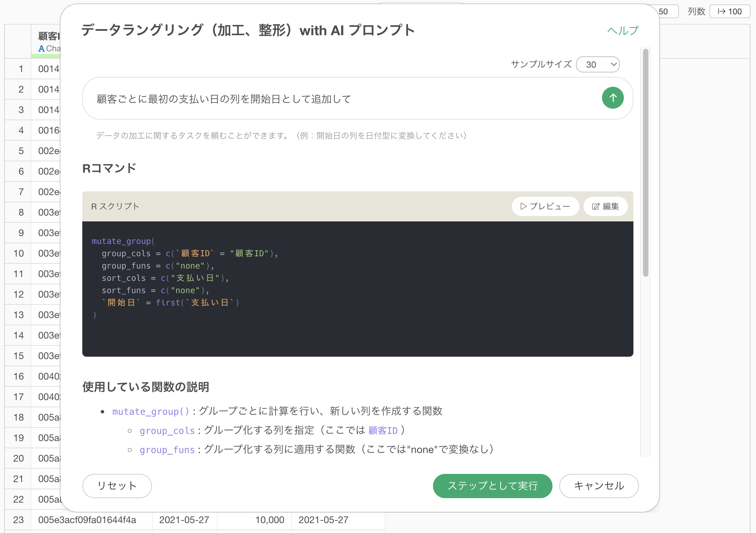Click the sort_cols line in R script
The width and height of the screenshot is (756, 533).
click(165, 278)
